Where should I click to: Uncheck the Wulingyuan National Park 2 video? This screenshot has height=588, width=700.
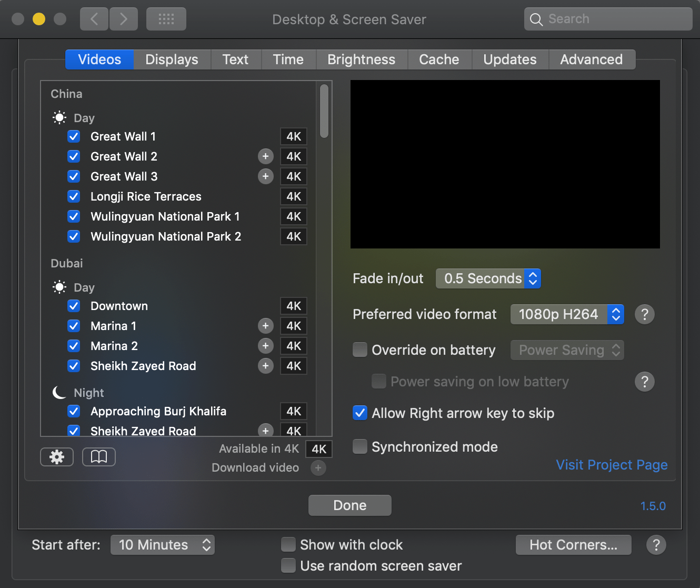tap(74, 236)
